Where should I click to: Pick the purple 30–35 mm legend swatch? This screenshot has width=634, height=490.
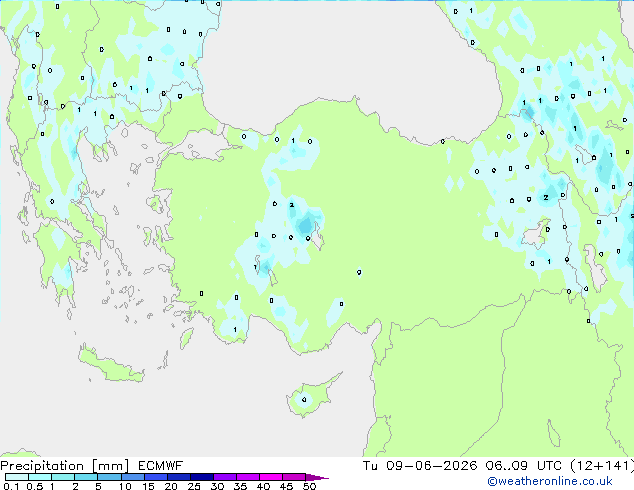(x=225, y=477)
